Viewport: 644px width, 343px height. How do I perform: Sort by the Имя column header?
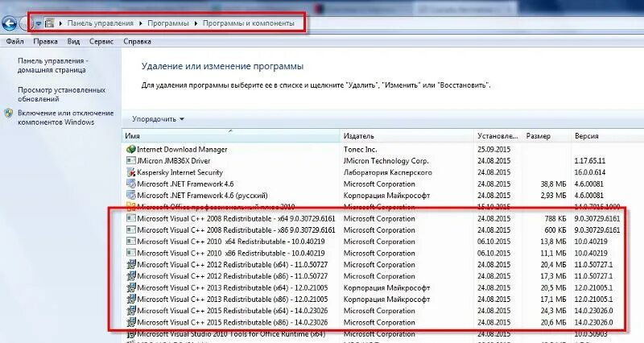click(x=231, y=135)
